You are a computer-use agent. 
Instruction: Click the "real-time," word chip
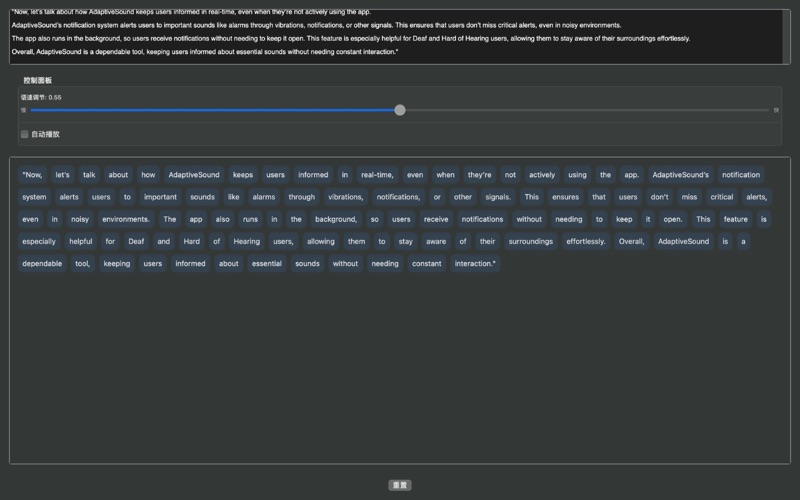[x=378, y=174]
